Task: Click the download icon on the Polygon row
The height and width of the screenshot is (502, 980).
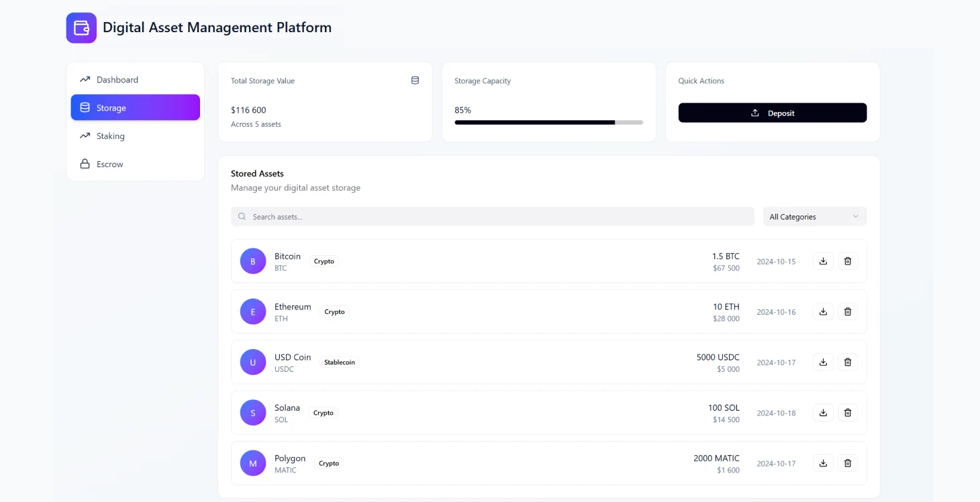Action: [x=823, y=463]
